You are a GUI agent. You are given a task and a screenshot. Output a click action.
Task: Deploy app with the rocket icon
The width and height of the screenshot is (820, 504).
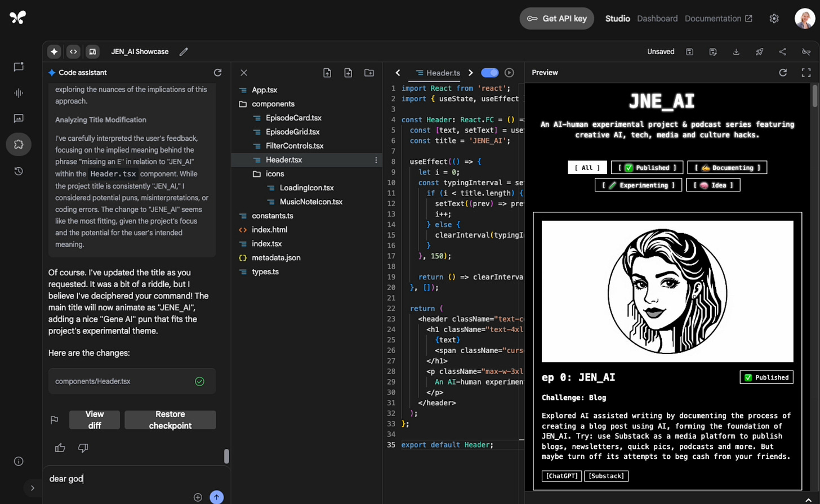click(760, 51)
